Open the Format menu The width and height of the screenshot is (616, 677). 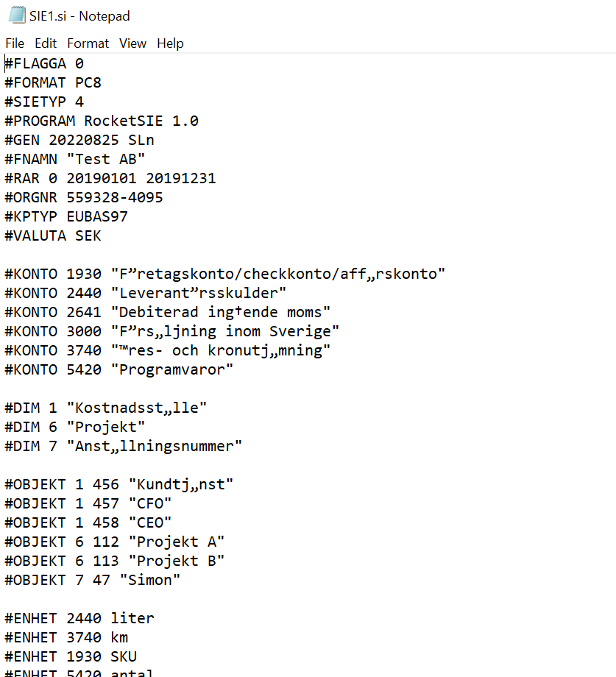[x=88, y=43]
